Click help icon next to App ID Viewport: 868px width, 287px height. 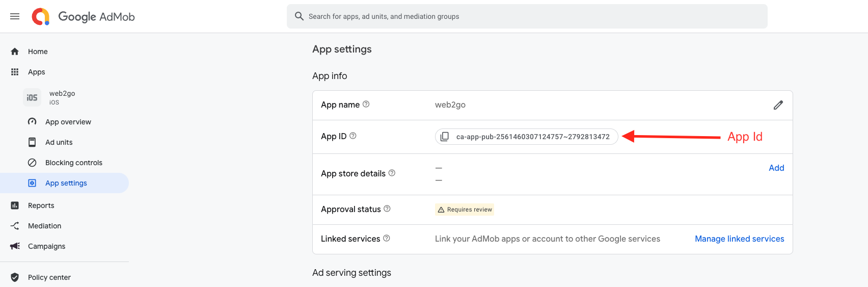pos(353,136)
